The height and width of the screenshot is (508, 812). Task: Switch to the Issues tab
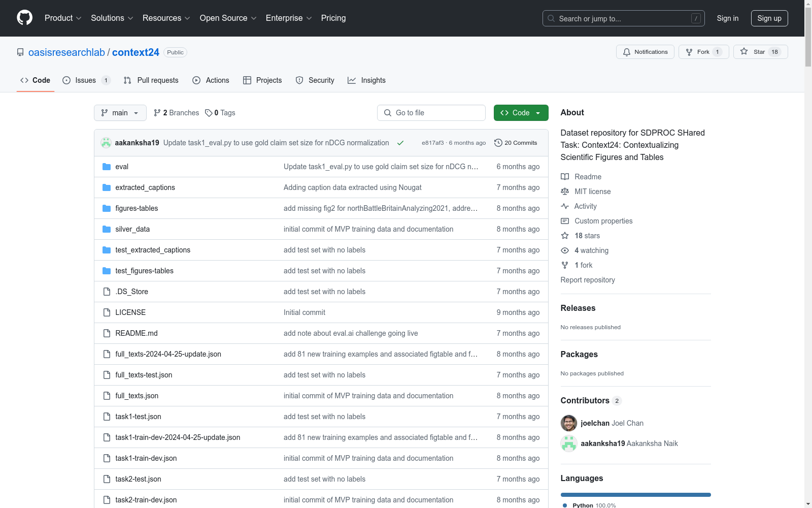86,80
